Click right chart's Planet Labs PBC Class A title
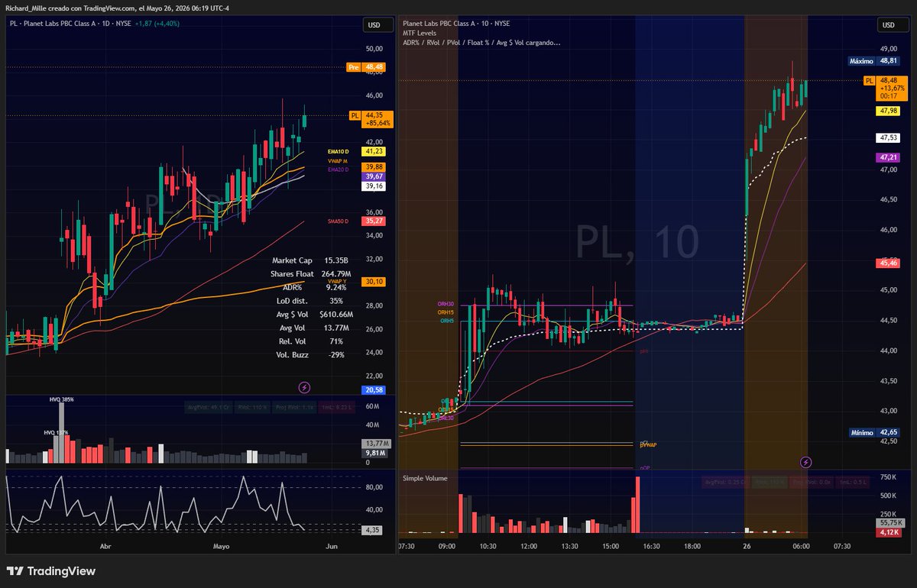The width and height of the screenshot is (917, 588). pos(455,24)
